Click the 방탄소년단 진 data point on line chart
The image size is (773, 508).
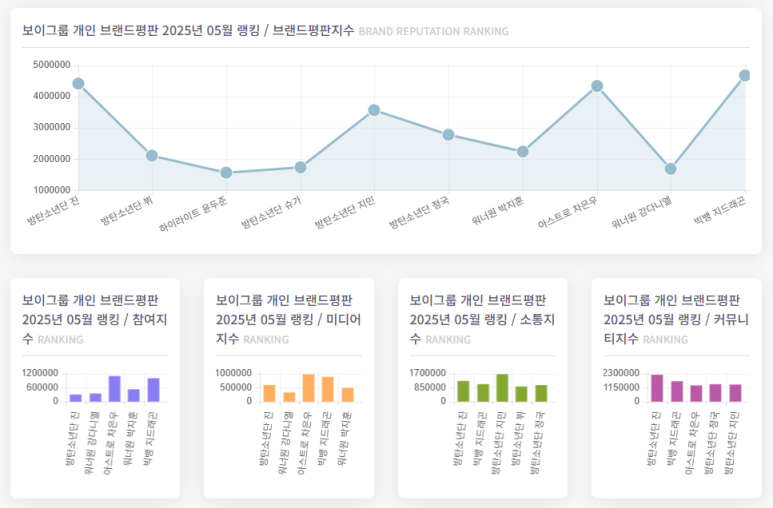[78, 84]
